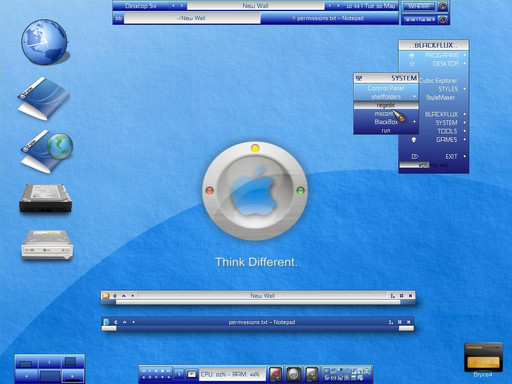This screenshot has width=512, height=384.
Task: Open the plain blue folder icon
Action: tap(43, 99)
